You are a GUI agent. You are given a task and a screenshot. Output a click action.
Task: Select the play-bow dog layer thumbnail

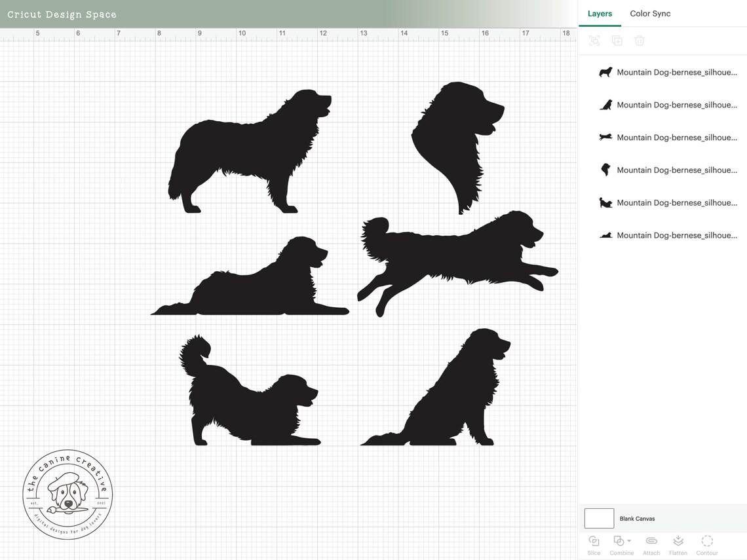[605, 202]
